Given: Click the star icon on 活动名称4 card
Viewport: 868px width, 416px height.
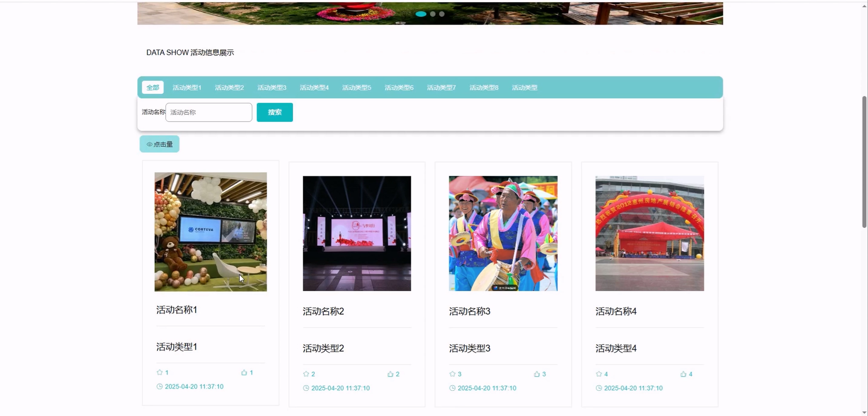Looking at the screenshot, I should [x=599, y=374].
